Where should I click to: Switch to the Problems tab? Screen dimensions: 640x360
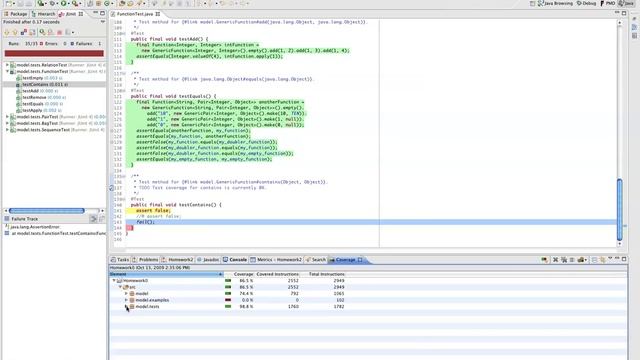pos(145,260)
